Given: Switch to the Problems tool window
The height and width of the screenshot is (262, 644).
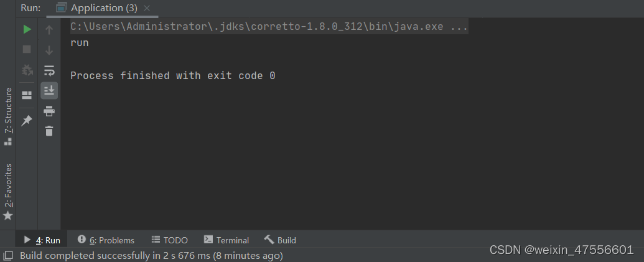Looking at the screenshot, I should pyautogui.click(x=106, y=240).
